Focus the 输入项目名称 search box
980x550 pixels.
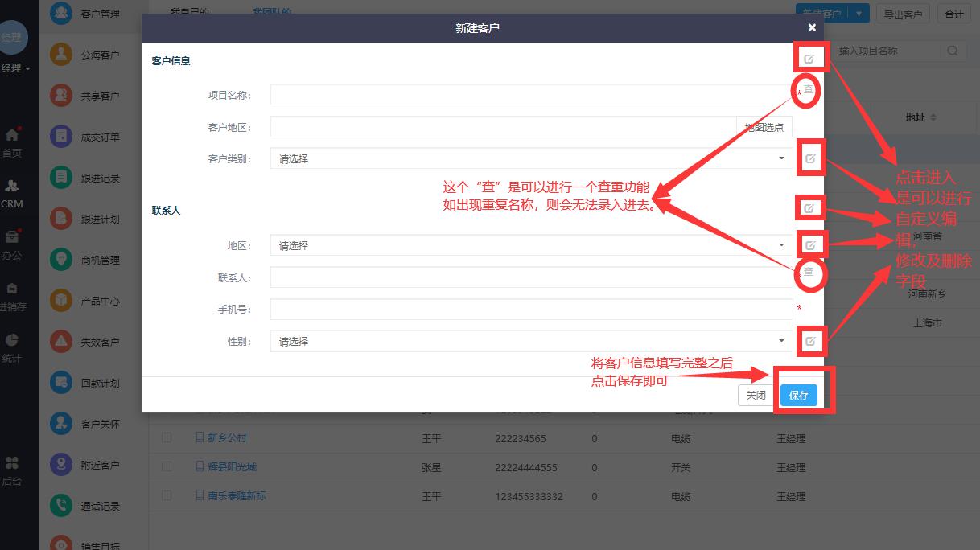pyautogui.click(x=887, y=51)
